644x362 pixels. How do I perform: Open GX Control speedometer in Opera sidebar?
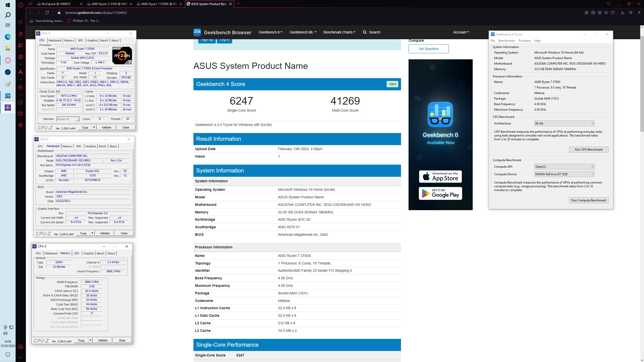(x=21, y=22)
